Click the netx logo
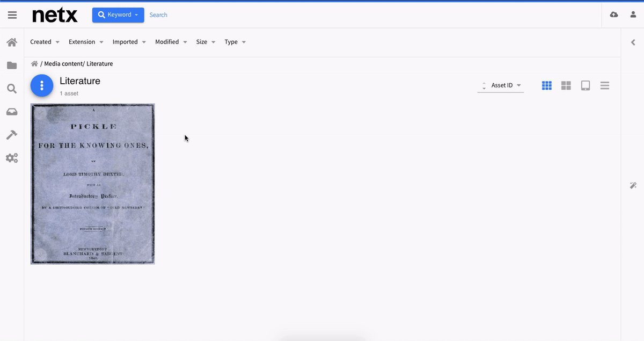The height and width of the screenshot is (341, 644). (x=55, y=15)
